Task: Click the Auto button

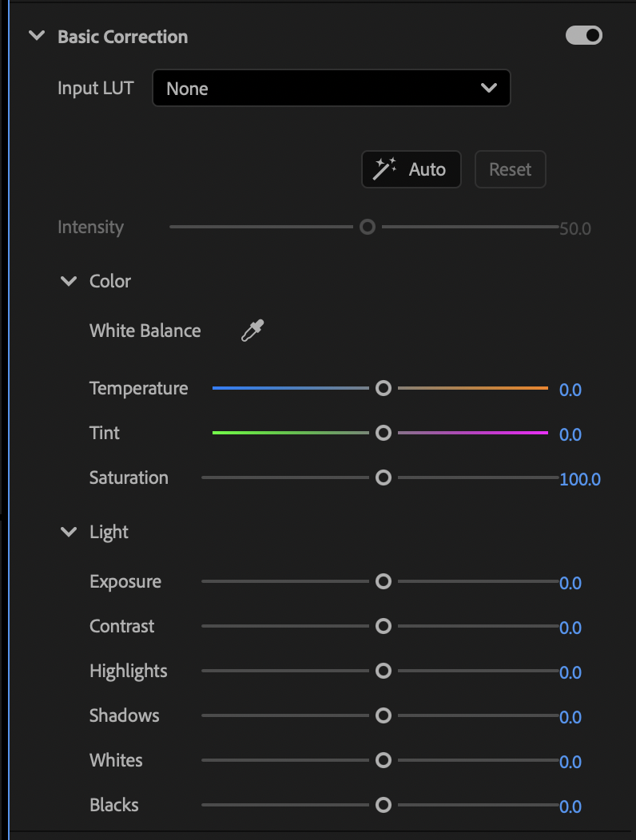Action: (x=411, y=169)
